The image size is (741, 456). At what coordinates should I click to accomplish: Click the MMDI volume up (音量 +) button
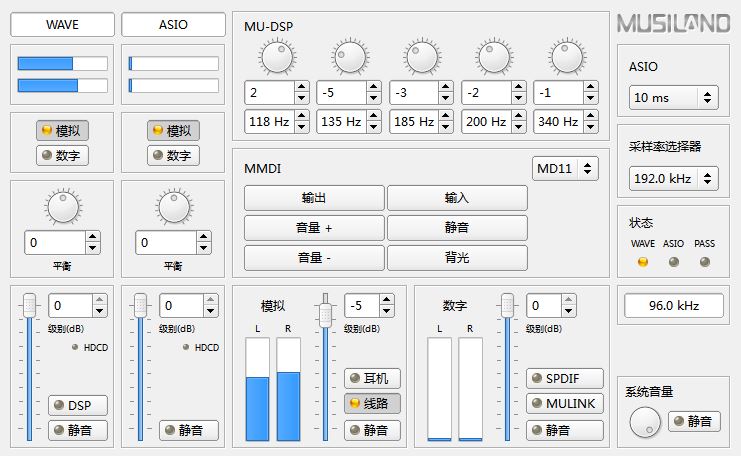click(x=314, y=228)
